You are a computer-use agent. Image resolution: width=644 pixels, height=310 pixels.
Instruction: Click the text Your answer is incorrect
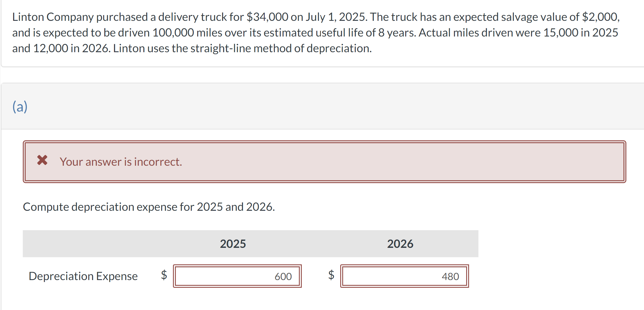[121, 161]
